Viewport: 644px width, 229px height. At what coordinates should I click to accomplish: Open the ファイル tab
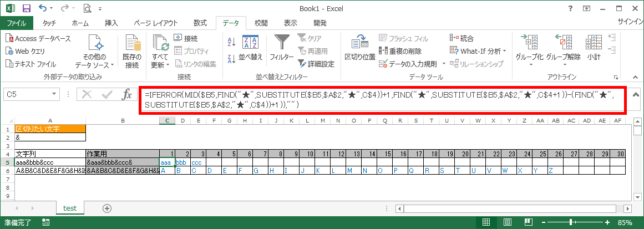(17, 23)
